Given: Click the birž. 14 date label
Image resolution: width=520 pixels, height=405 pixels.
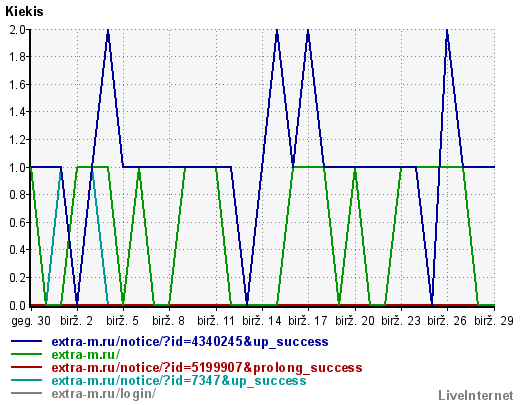Looking at the screenshot, I should point(262,321).
